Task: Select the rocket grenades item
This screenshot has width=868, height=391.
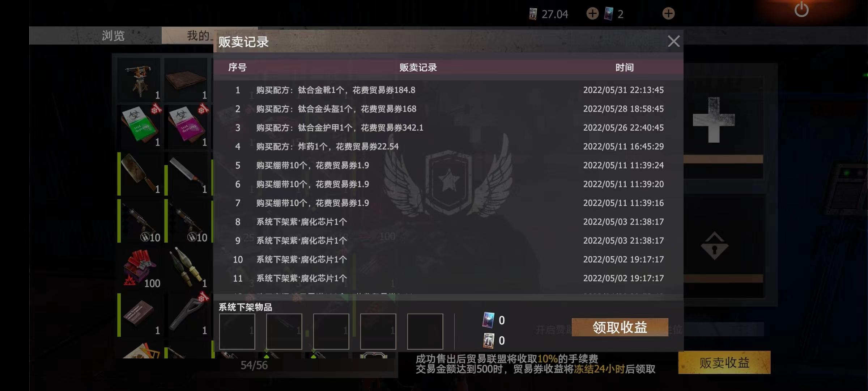Action: tap(187, 268)
